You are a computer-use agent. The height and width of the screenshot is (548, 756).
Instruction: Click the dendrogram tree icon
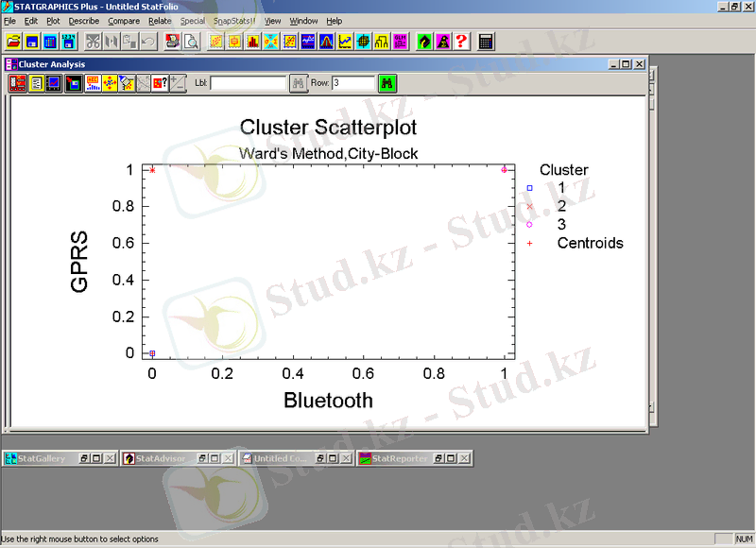(x=382, y=42)
